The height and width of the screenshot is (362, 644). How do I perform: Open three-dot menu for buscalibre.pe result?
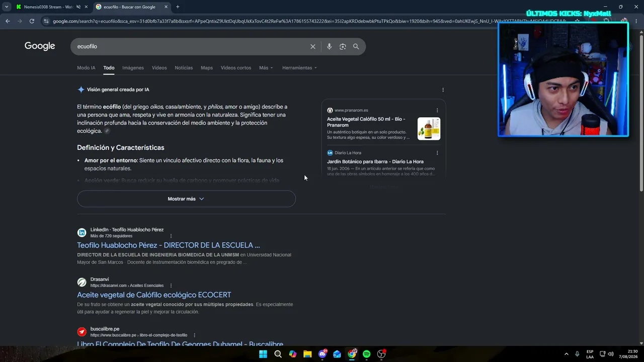(x=195, y=335)
